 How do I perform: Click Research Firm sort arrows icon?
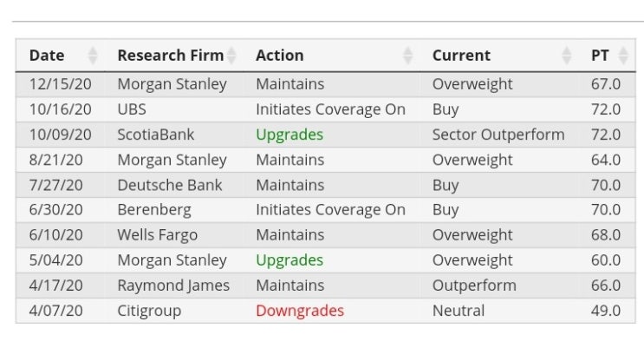tap(231, 56)
